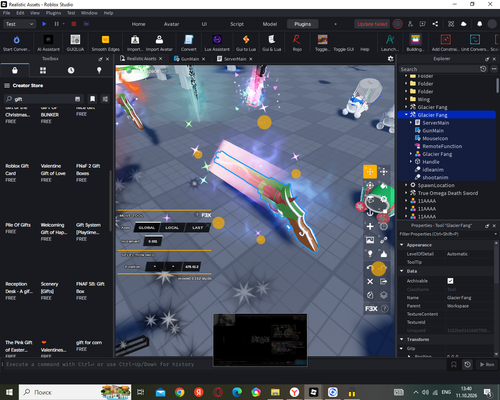500x400 pixels.
Task: Open viewport settings gear icon
Action: tap(391, 59)
